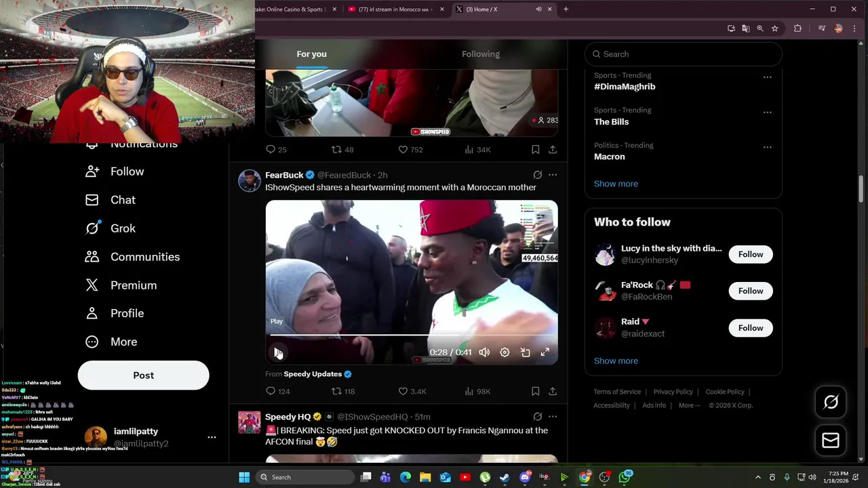Open Follow in the sidebar
This screenshot has width=868, height=488.
coord(115,171)
